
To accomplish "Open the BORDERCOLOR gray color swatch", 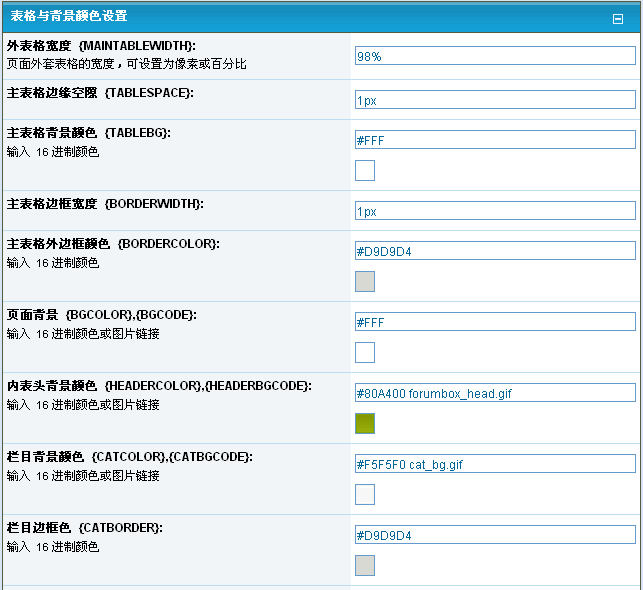I will pos(365,282).
